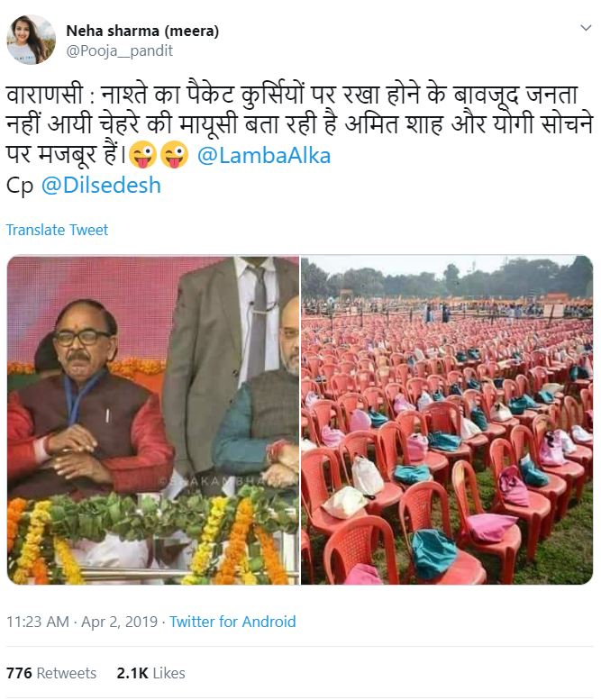
Task: Open the Twitter for Android source link
Action: click(x=232, y=622)
